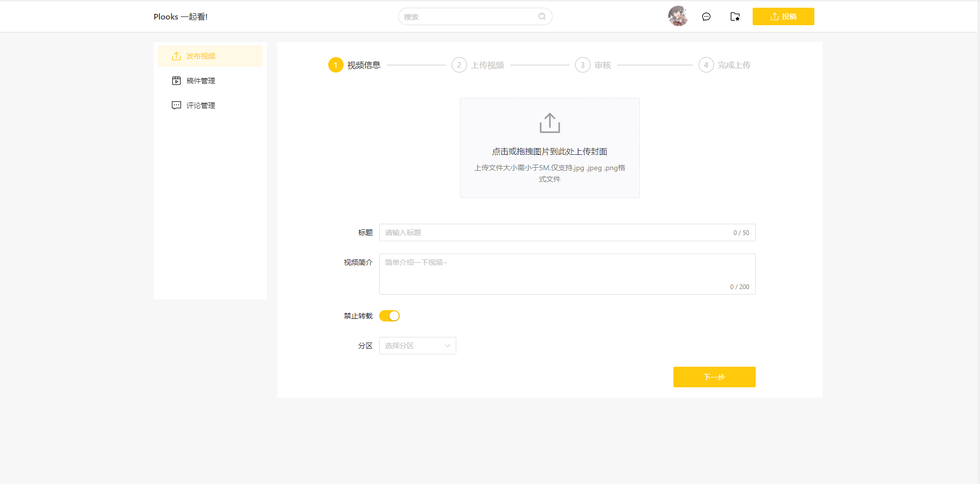Viewport: 980px width, 484px height.
Task: Click the 下一步 button
Action: (714, 377)
